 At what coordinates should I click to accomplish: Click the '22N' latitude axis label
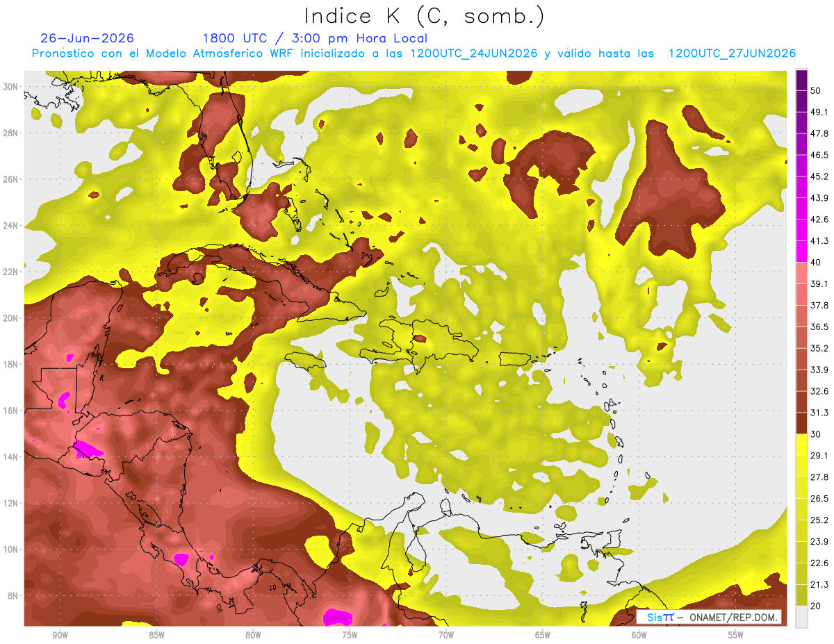pos(10,272)
